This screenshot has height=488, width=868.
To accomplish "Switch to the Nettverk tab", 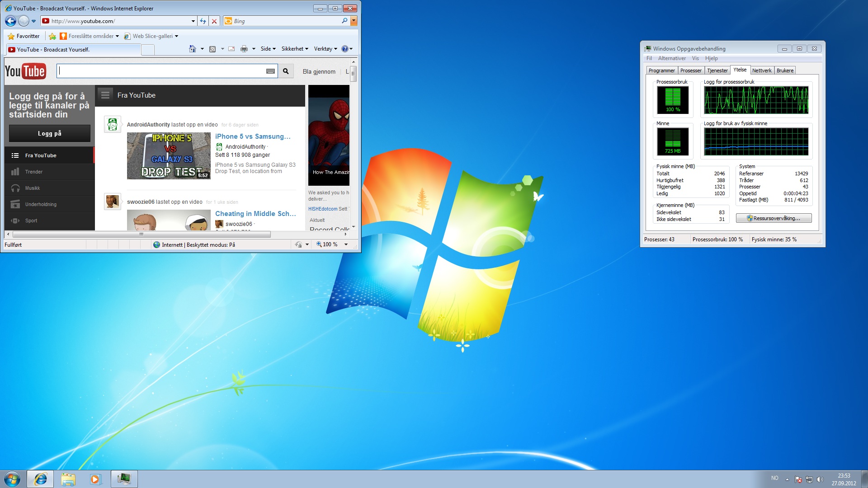I will pyautogui.click(x=762, y=70).
